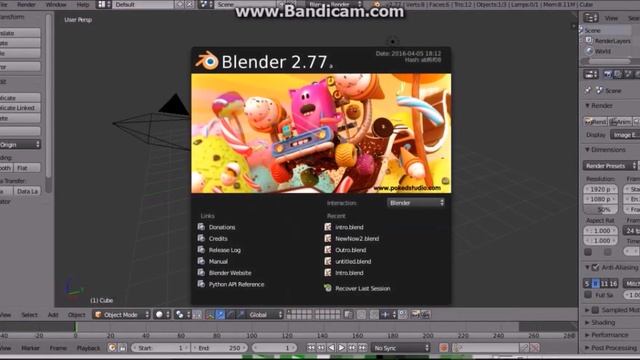The image size is (640, 360).
Task: Open Window menu in top bar
Action: pos(56,4)
